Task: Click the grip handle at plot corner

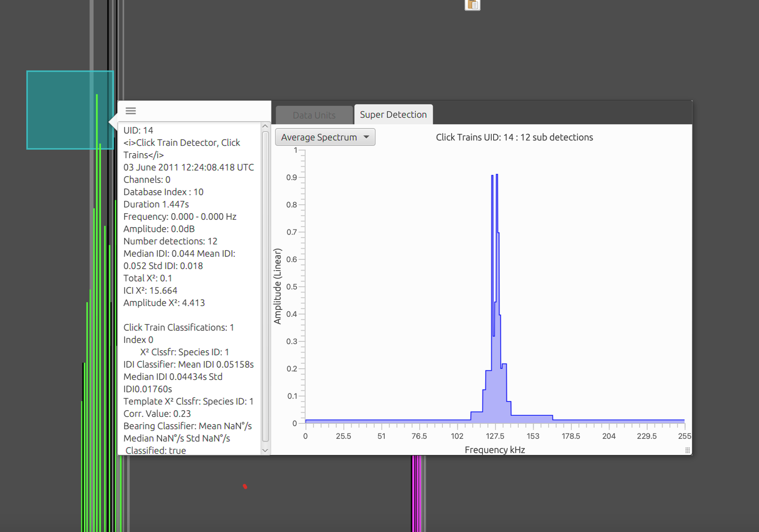Action: (688, 450)
